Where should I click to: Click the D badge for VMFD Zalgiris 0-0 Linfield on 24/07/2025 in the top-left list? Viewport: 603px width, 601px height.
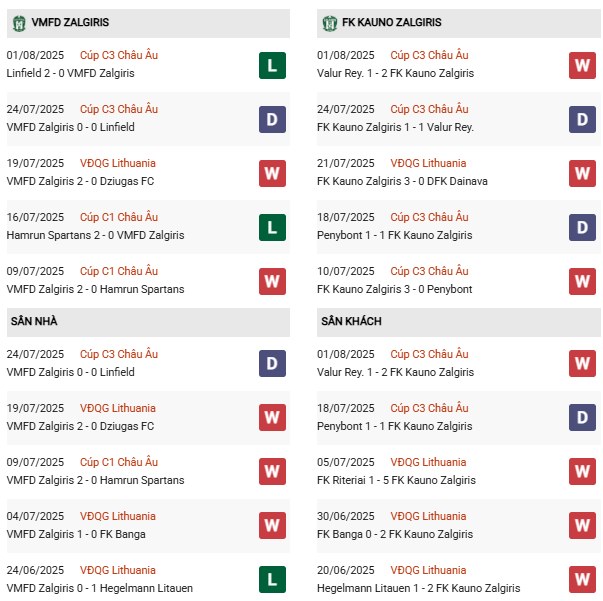coord(271,120)
